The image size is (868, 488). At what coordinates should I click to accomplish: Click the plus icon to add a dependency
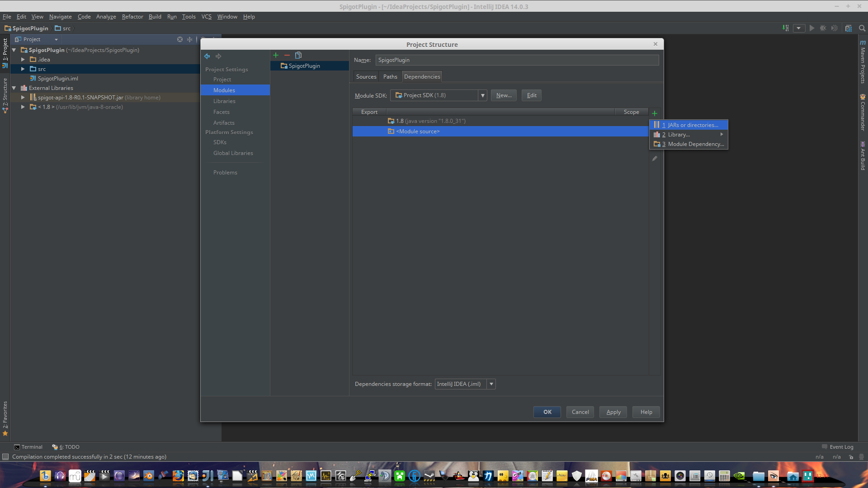(654, 113)
